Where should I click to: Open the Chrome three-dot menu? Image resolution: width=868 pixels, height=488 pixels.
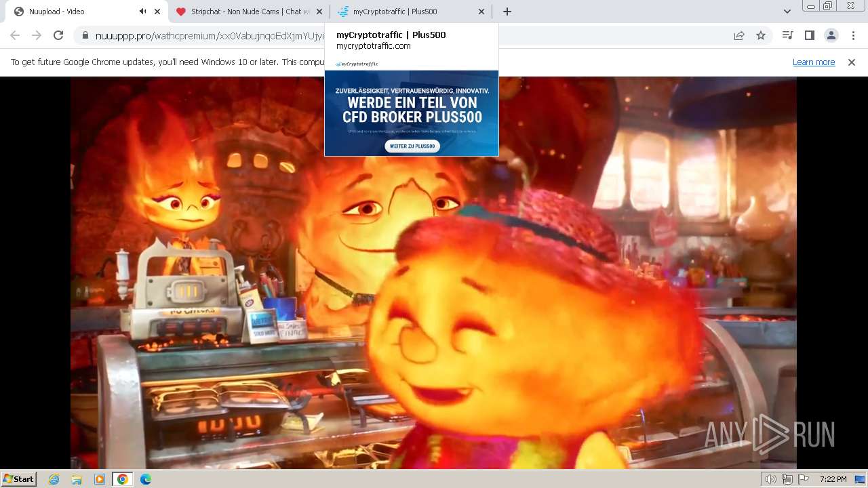pos(853,35)
